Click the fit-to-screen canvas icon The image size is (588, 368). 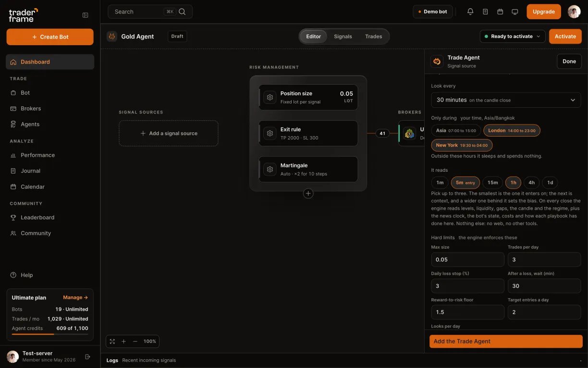click(x=112, y=341)
